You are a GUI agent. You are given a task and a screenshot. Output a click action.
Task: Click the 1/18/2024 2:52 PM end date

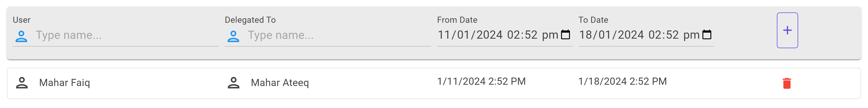coord(622,82)
